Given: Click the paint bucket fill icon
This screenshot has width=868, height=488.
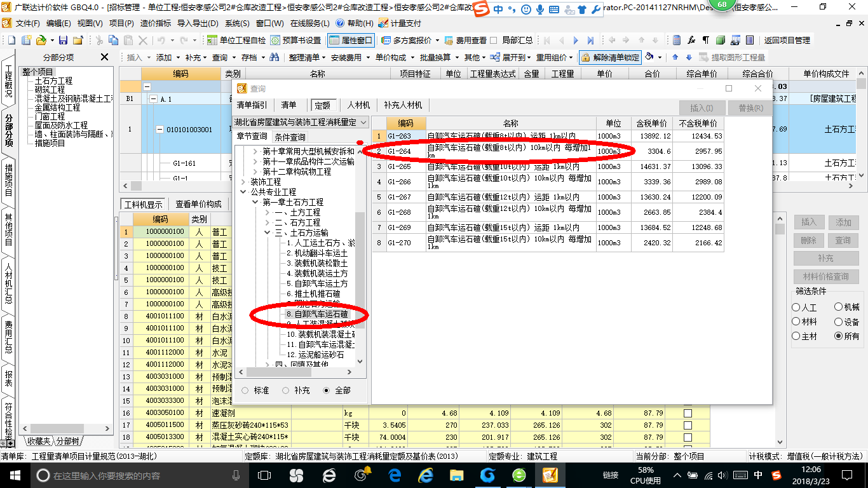Looking at the screenshot, I should click(x=649, y=57).
